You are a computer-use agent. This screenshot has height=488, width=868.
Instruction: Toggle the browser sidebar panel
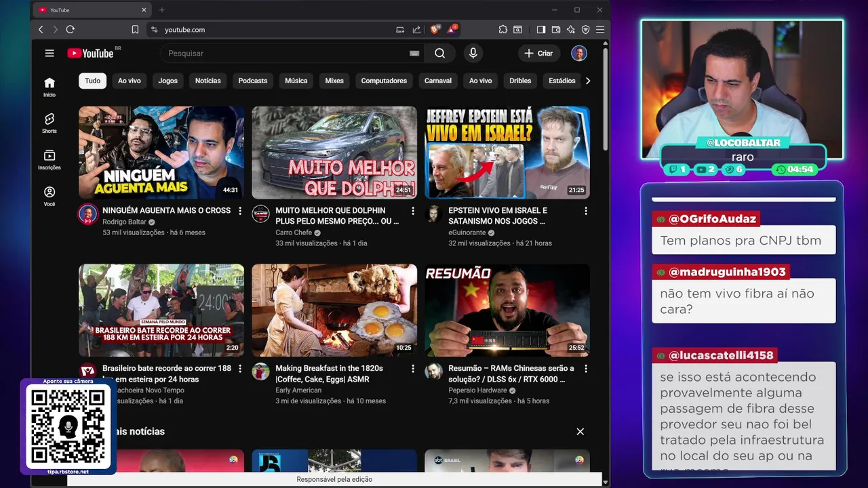(x=541, y=30)
